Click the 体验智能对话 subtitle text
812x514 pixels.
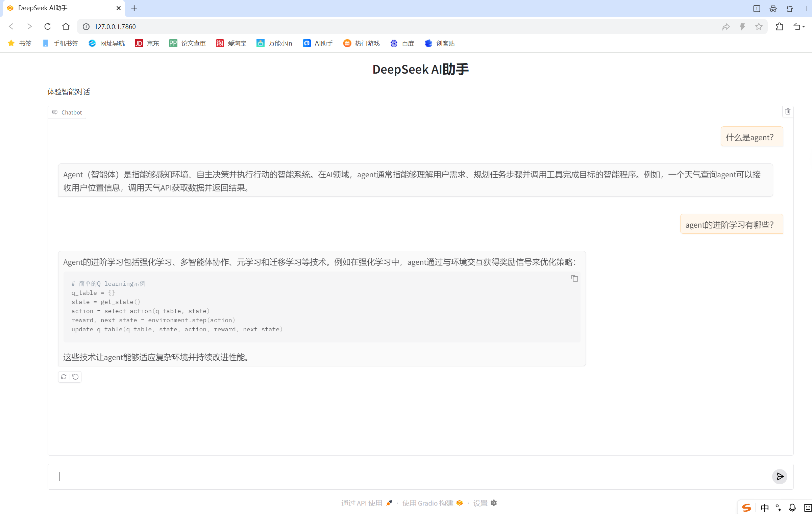click(69, 92)
